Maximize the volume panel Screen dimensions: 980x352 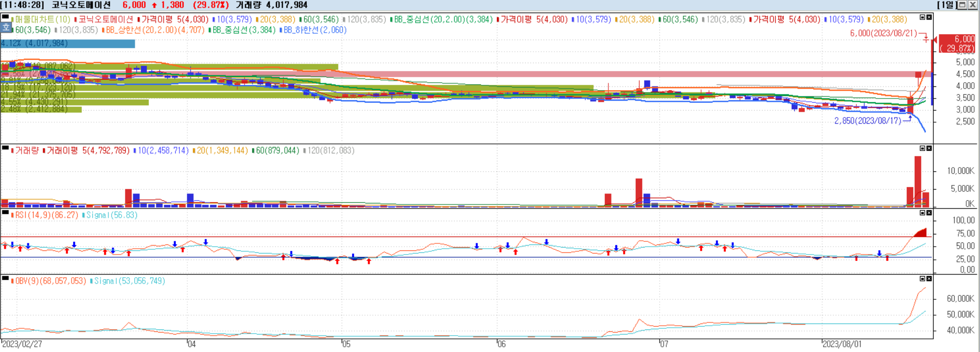coord(922,149)
